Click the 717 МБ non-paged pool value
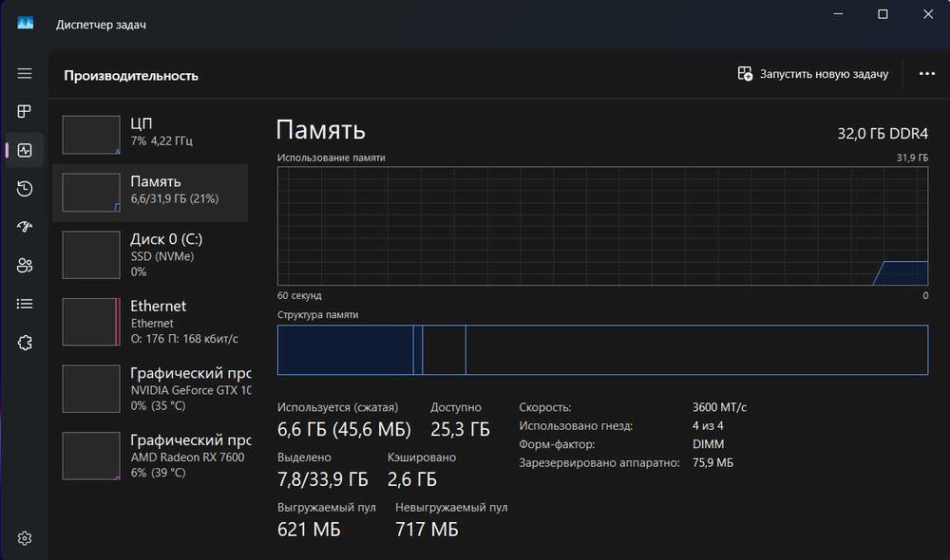950x560 pixels. point(427,530)
